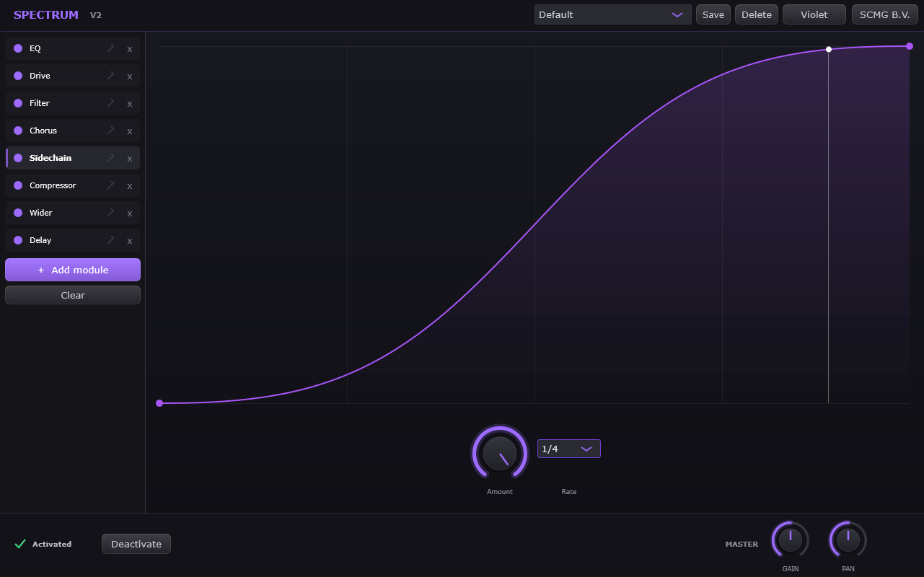Toggle the Sidechain module's enable dot
The width and height of the screenshot is (924, 577).
[x=18, y=158]
